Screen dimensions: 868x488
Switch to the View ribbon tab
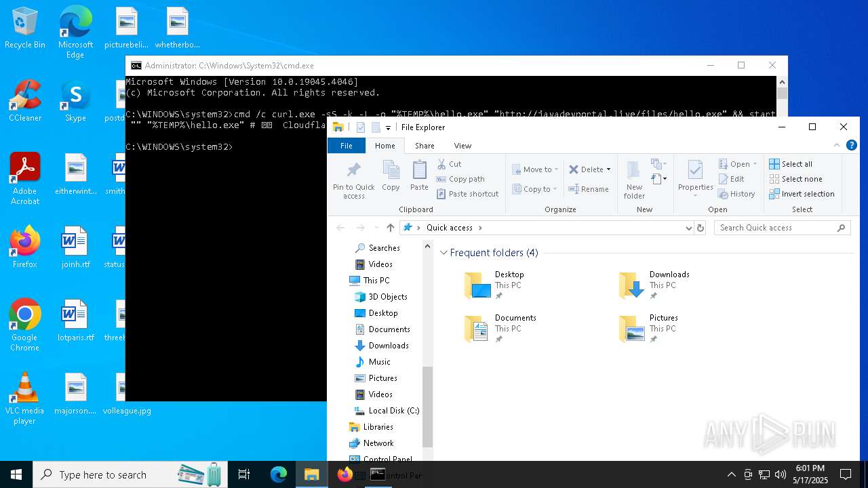coord(462,146)
